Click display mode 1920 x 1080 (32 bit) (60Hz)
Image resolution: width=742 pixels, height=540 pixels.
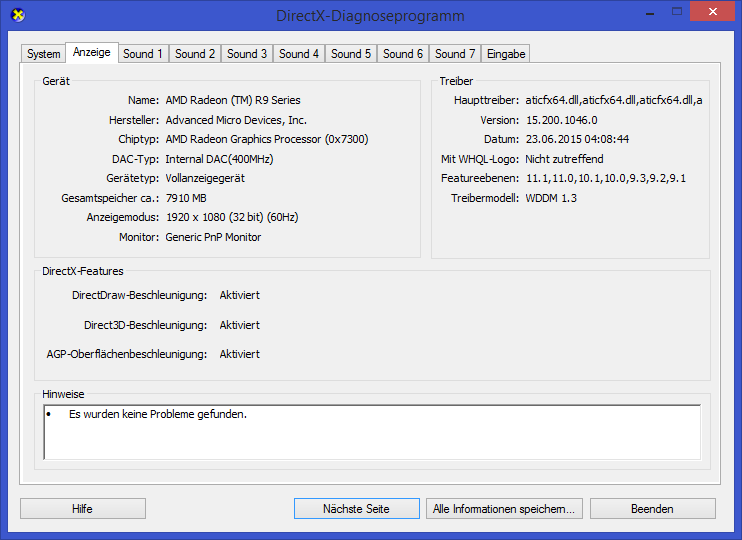232,218
